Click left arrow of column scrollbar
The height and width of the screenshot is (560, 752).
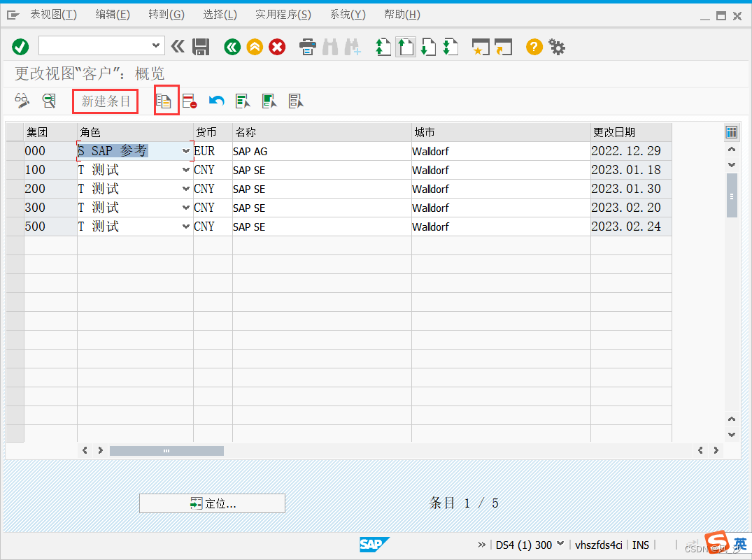pyautogui.click(x=85, y=450)
